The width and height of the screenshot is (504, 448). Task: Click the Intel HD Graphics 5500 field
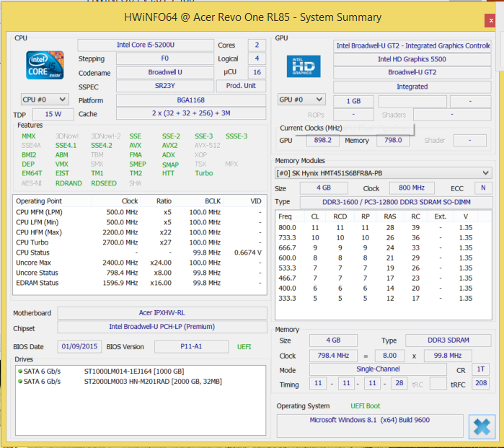click(412, 59)
